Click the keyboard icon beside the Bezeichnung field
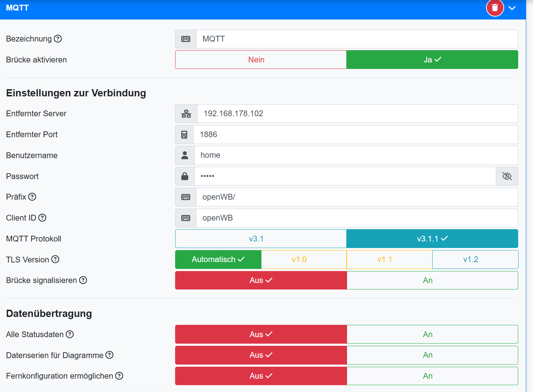The height and width of the screenshot is (392, 533). click(x=186, y=39)
